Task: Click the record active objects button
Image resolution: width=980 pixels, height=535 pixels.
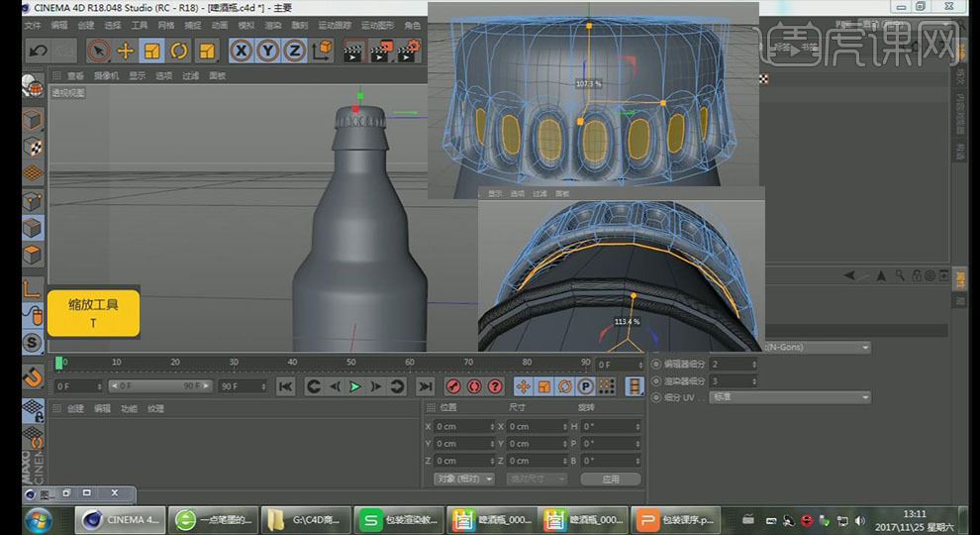Action: 453,386
